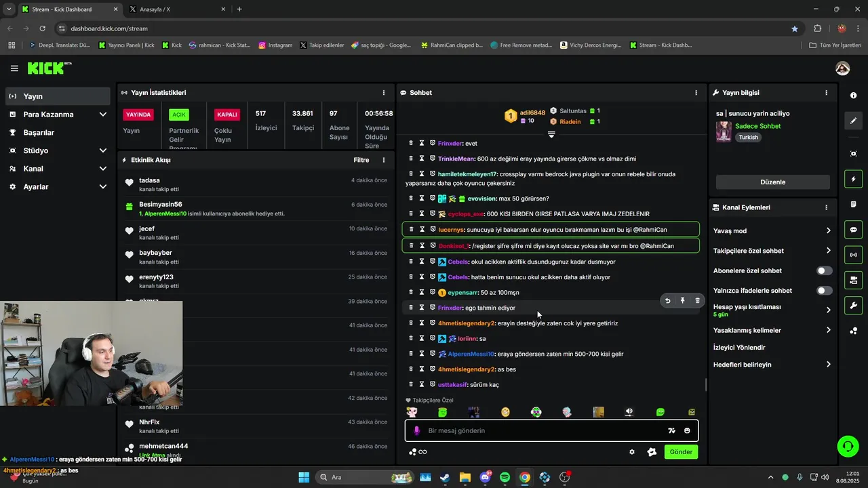This screenshot has height=488, width=868.
Task: Click the chat scrollbar
Action: pyautogui.click(x=705, y=384)
